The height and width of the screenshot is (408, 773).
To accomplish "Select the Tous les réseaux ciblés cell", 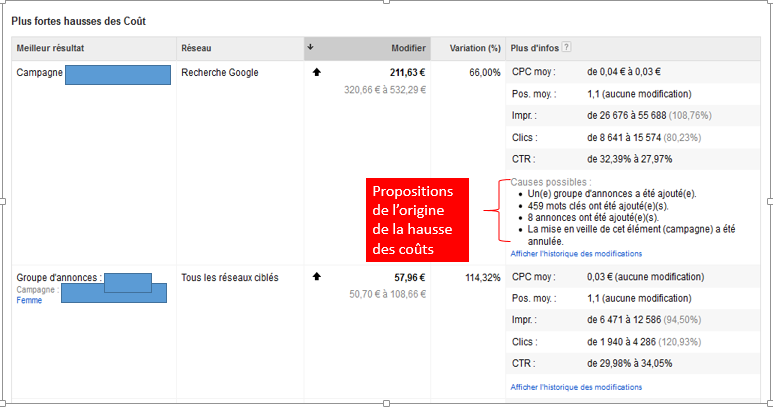I will click(x=229, y=277).
